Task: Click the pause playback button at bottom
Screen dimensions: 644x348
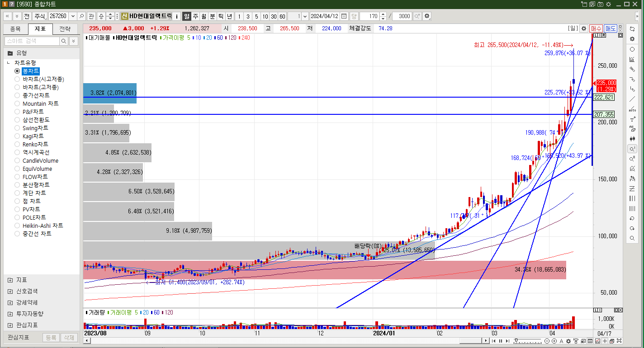Action: tap(501, 341)
